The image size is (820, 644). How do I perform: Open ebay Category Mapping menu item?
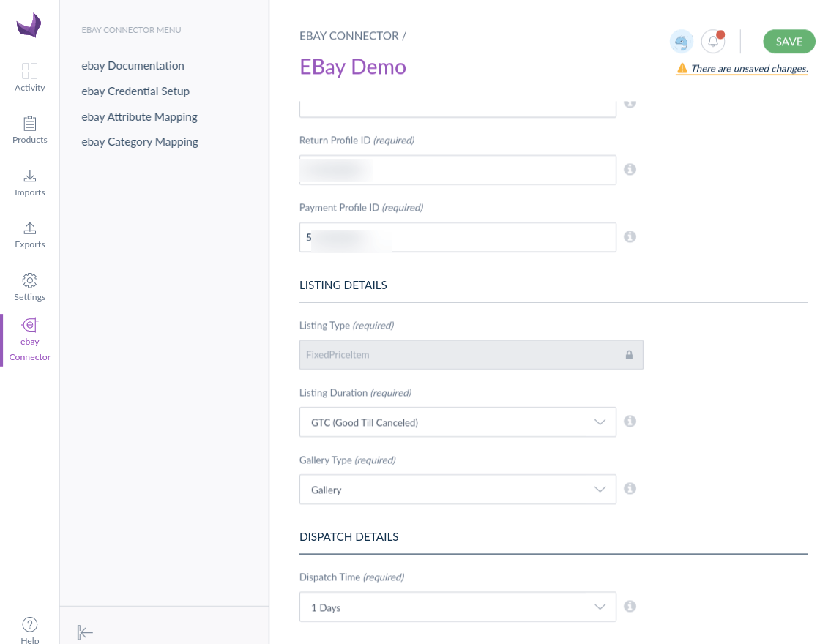coord(140,142)
